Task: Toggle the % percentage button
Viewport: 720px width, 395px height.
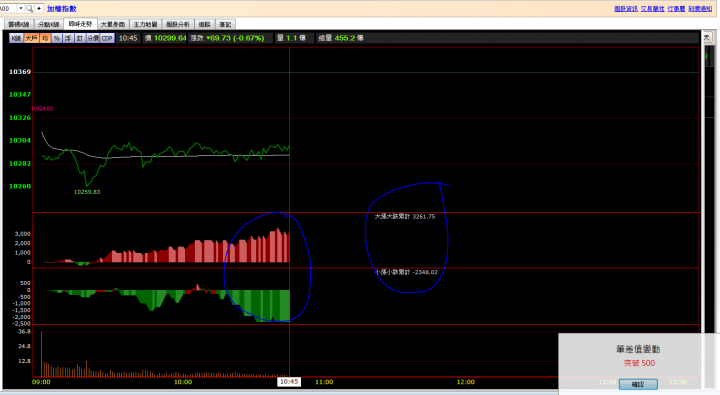Action: coord(56,38)
